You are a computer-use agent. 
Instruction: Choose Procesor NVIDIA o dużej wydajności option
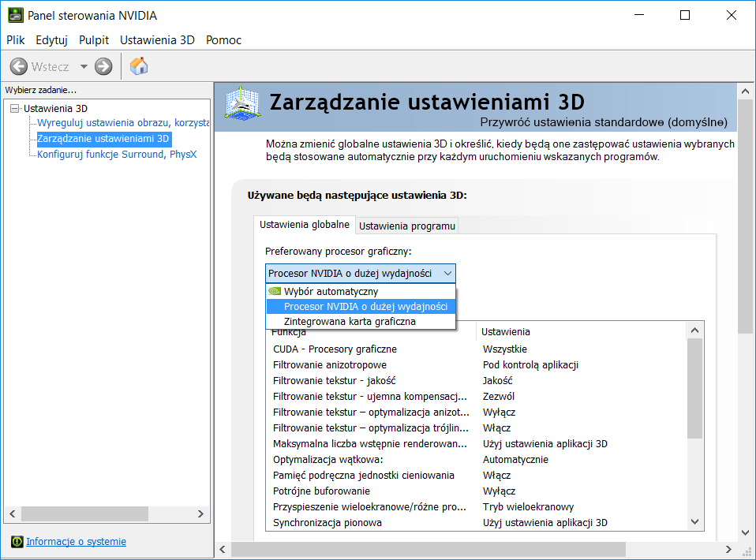(x=361, y=307)
